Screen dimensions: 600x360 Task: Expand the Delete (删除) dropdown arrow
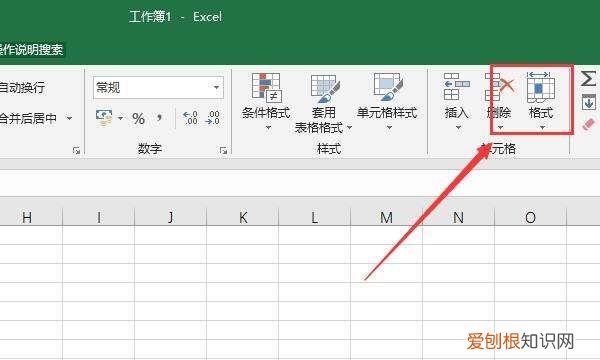coord(500,127)
